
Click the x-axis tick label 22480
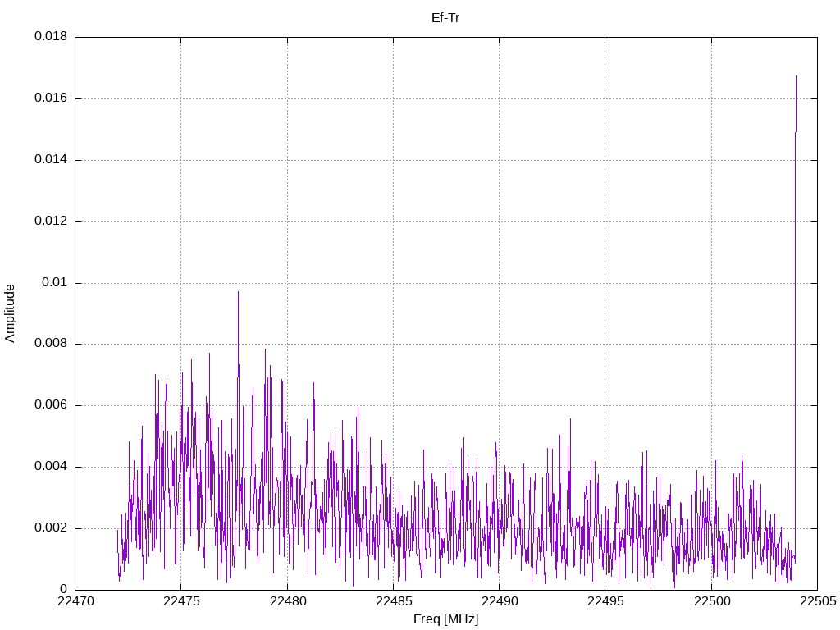tap(287, 601)
